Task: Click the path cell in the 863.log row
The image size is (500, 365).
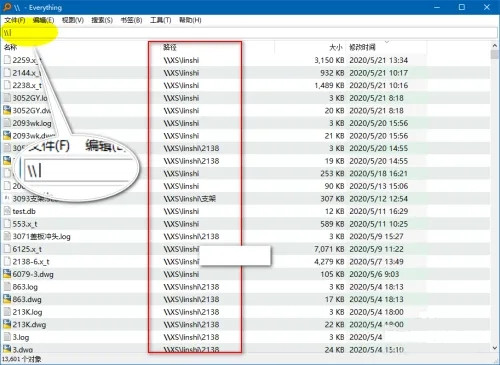Action: tap(191, 287)
